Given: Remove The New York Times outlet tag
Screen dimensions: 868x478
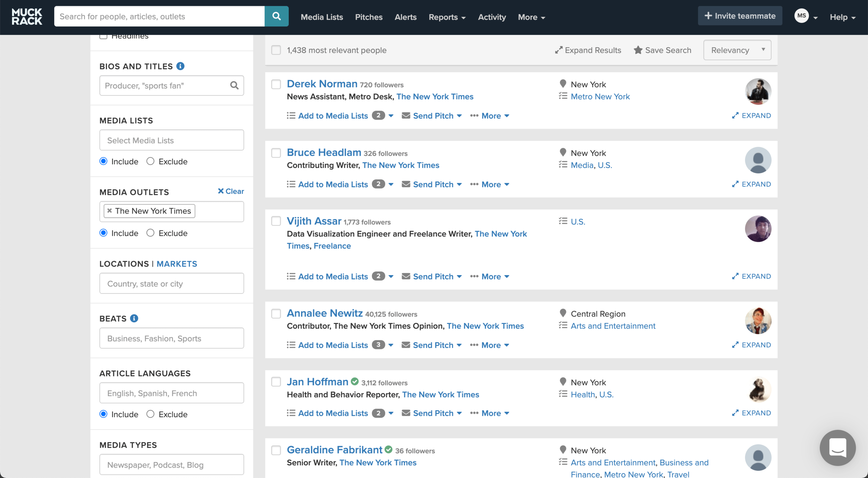Looking at the screenshot, I should click(110, 211).
